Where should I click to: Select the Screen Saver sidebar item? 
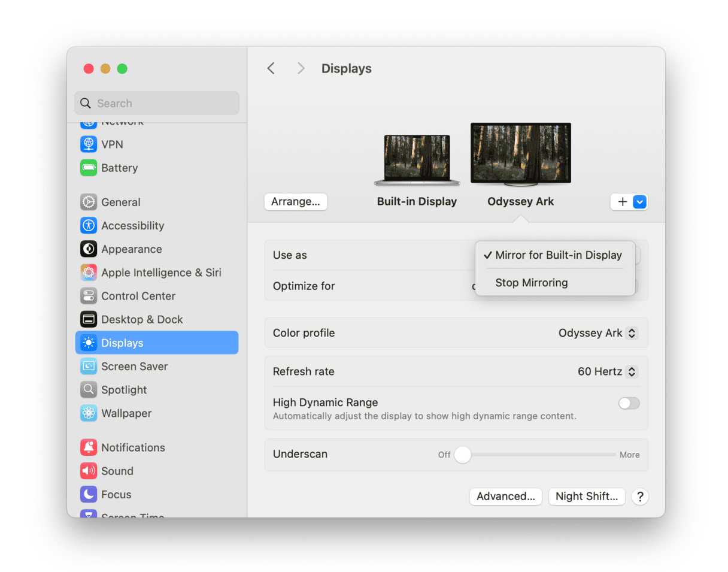(x=157, y=366)
